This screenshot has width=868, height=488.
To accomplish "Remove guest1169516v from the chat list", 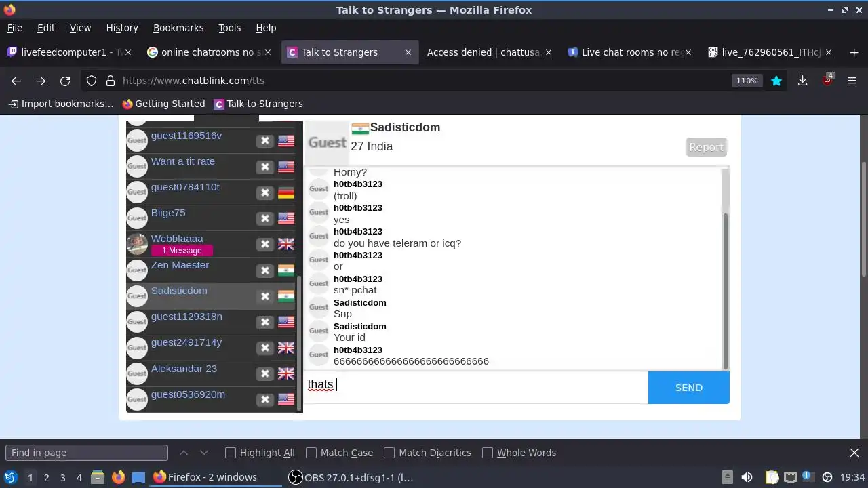I will click(265, 140).
